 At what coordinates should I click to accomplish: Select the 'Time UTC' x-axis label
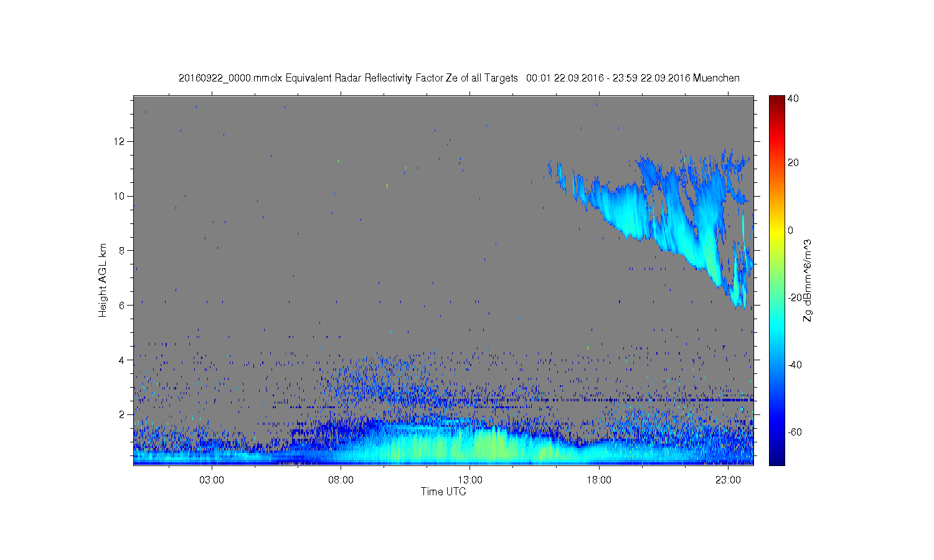pyautogui.click(x=443, y=492)
